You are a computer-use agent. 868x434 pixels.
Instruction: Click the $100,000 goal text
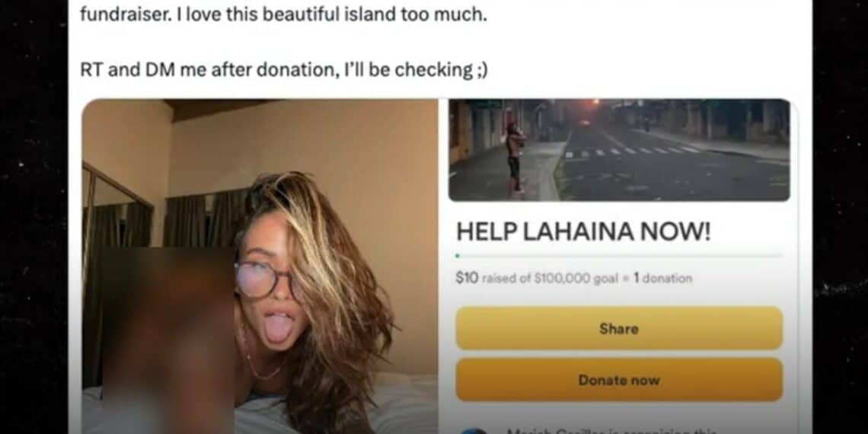tap(576, 279)
